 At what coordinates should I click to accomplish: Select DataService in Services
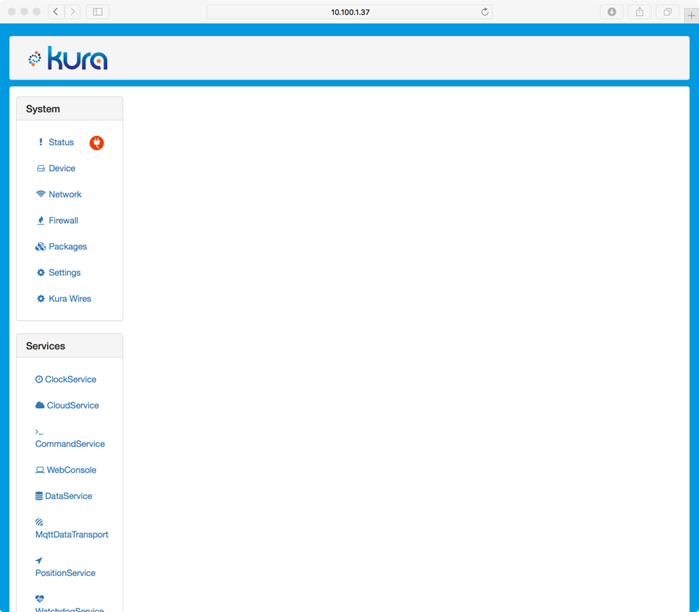coord(69,496)
